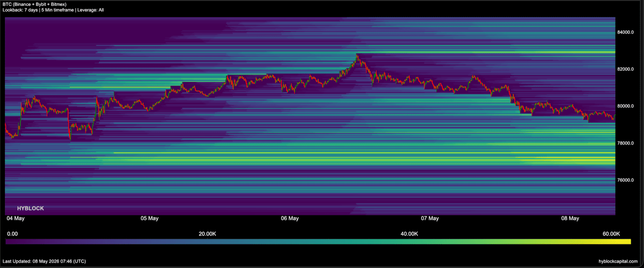This screenshot has height=268, width=644.
Task: Select the 07 May axis marker
Action: click(x=430, y=219)
